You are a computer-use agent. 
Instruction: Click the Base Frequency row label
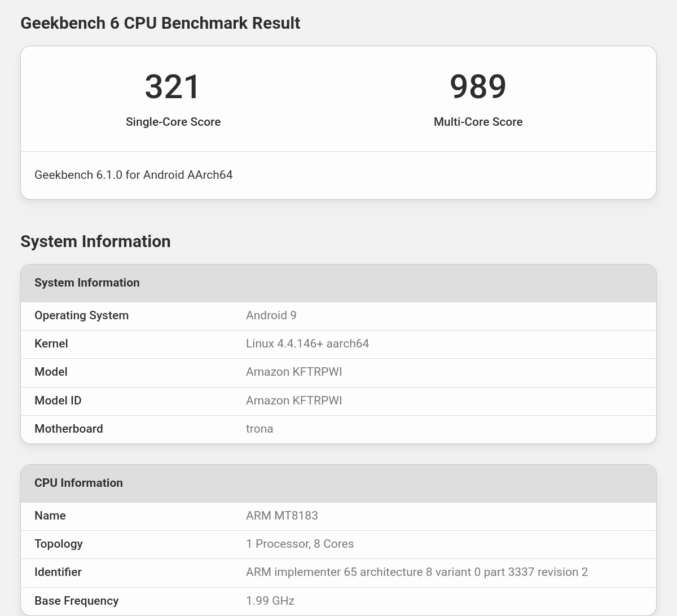(77, 601)
